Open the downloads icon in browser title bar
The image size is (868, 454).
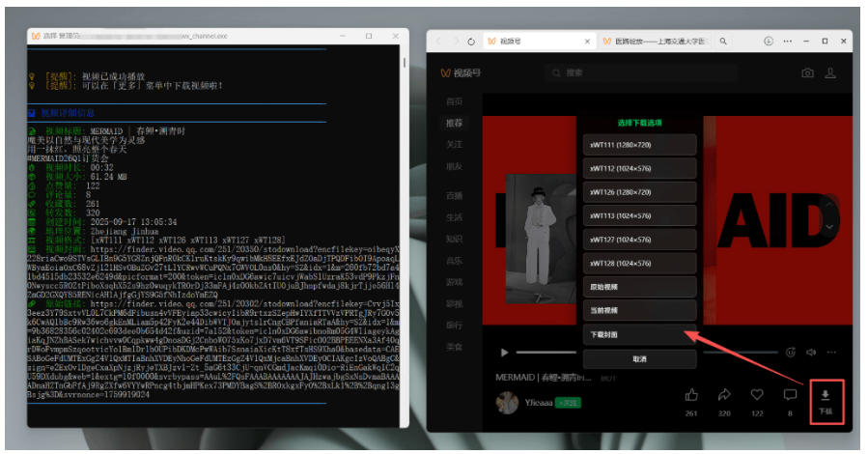click(769, 41)
